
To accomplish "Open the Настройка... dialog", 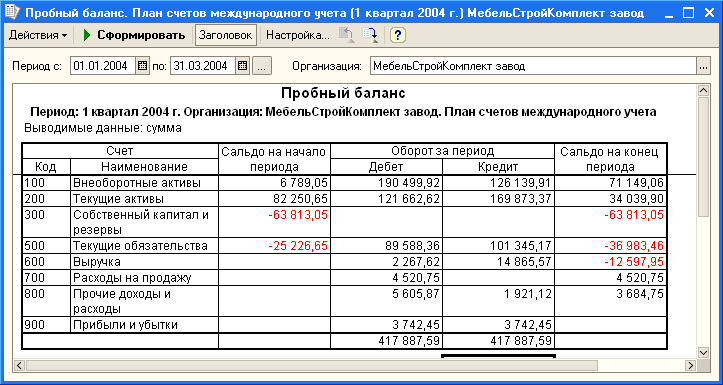I will (298, 36).
